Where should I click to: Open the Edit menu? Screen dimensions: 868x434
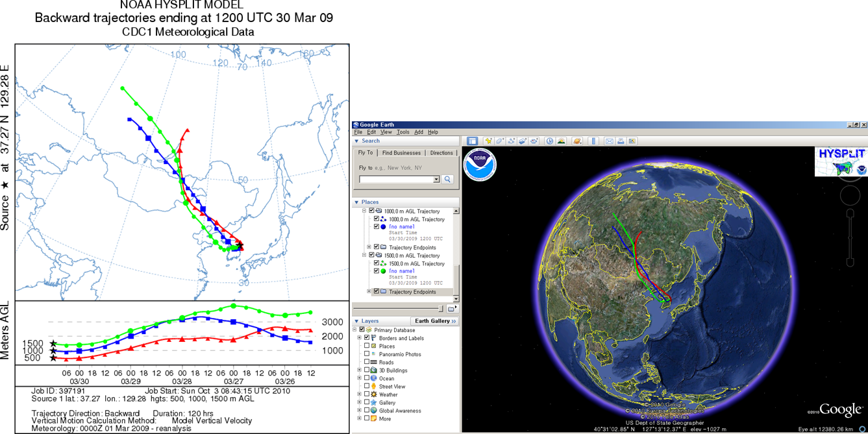click(x=371, y=132)
